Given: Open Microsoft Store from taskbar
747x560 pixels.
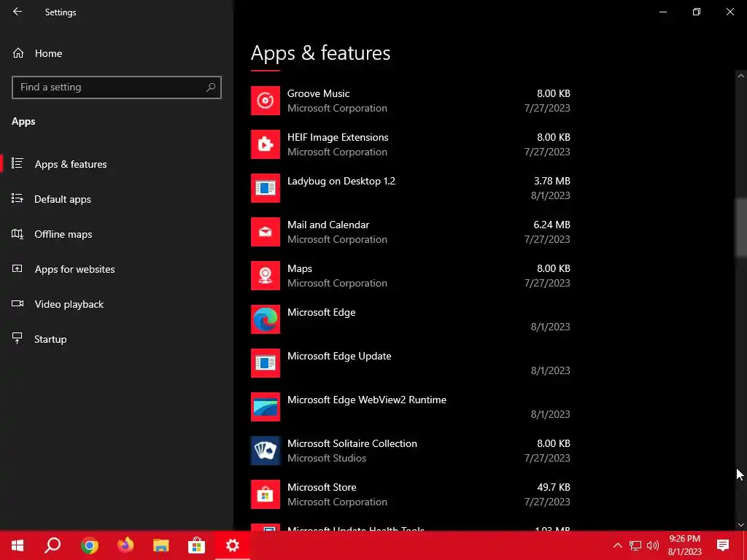Looking at the screenshot, I should (196, 545).
